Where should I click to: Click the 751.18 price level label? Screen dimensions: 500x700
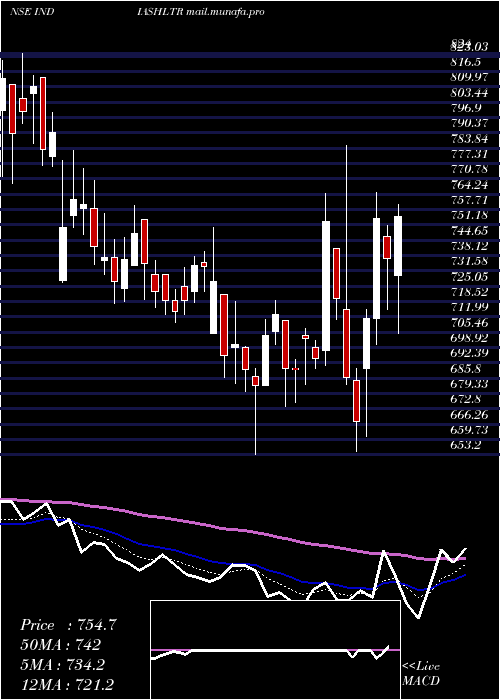click(469, 216)
